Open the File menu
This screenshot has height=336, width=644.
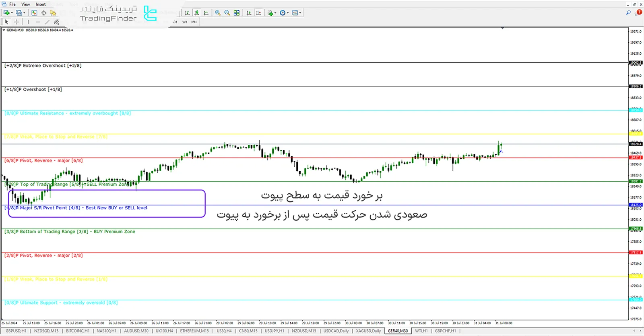(12, 4)
